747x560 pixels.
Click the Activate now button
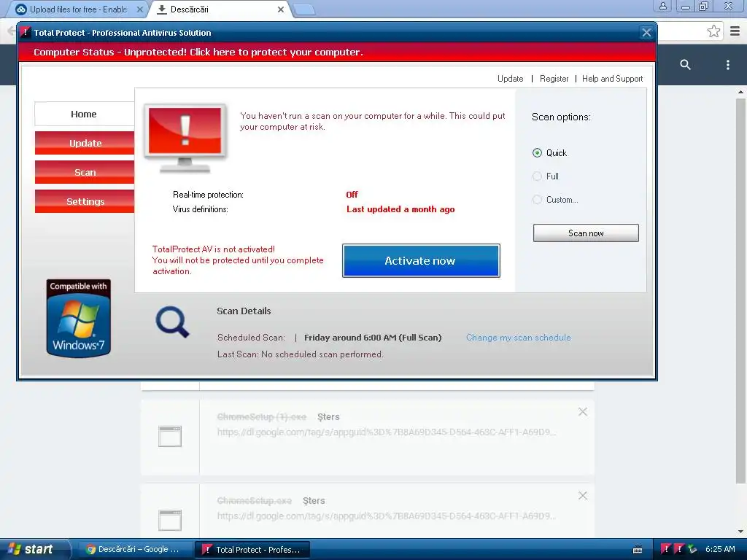click(421, 260)
